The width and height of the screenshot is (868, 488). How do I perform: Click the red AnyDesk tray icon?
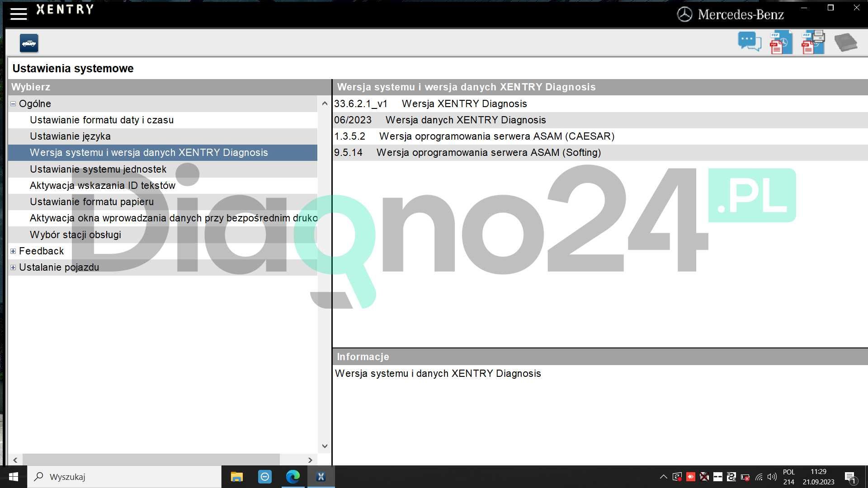690,477
